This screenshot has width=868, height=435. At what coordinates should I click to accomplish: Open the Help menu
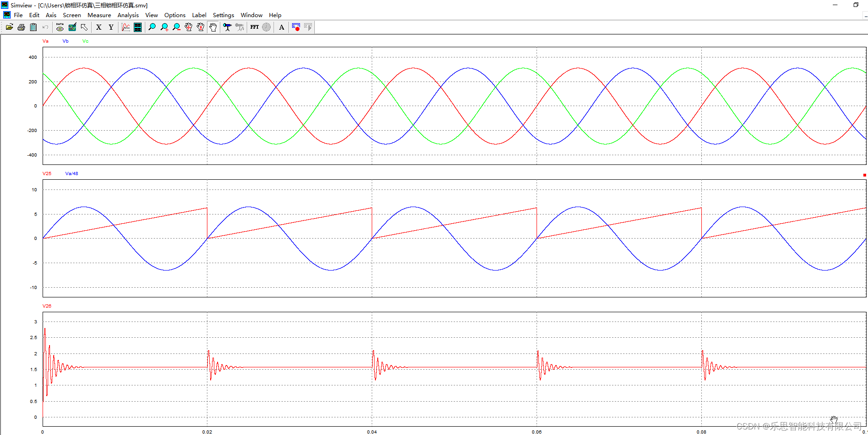[x=275, y=15]
